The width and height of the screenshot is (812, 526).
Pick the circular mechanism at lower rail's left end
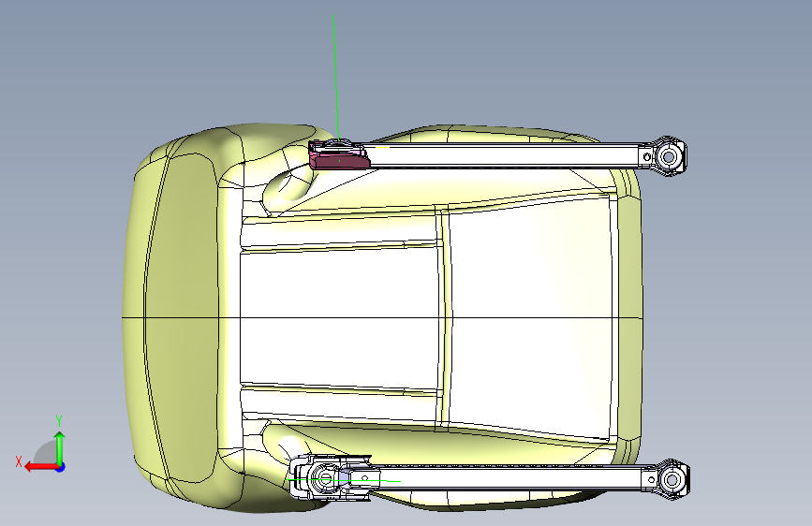[x=325, y=478]
